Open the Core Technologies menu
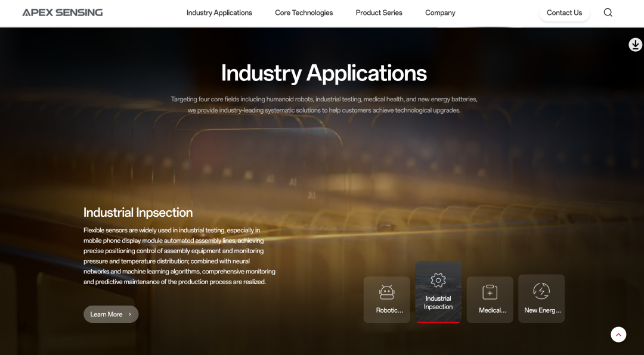Image resolution: width=644 pixels, height=355 pixels. click(304, 13)
